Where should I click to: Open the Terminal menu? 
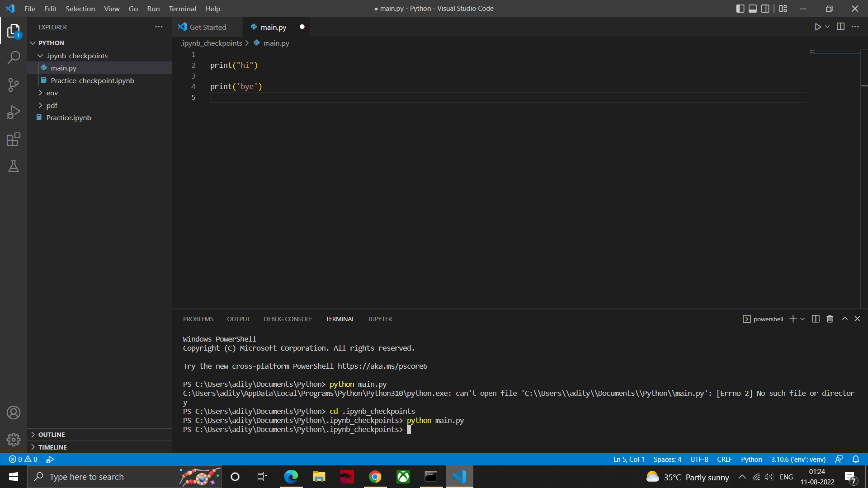pyautogui.click(x=182, y=9)
